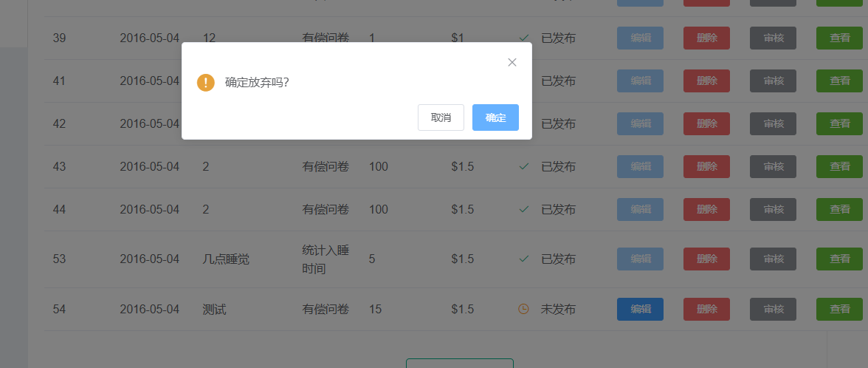Close the confirmation dialog with the X icon

coord(512,62)
